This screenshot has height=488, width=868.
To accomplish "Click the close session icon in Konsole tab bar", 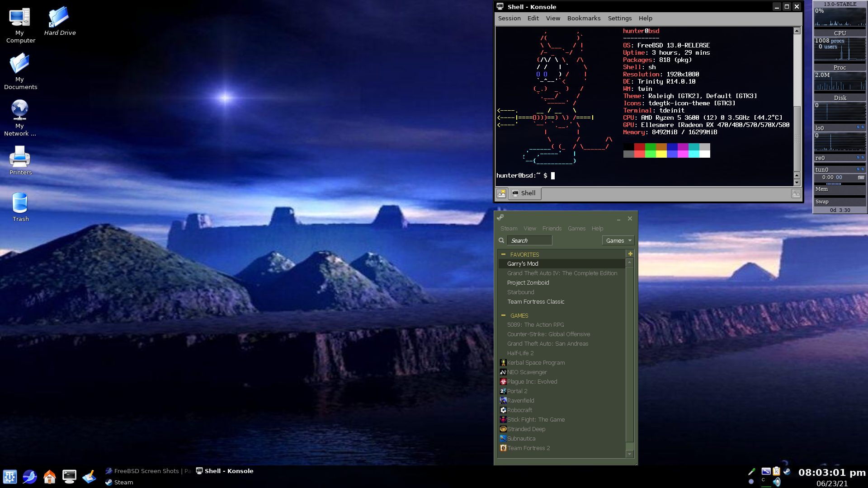I will 796,193.
